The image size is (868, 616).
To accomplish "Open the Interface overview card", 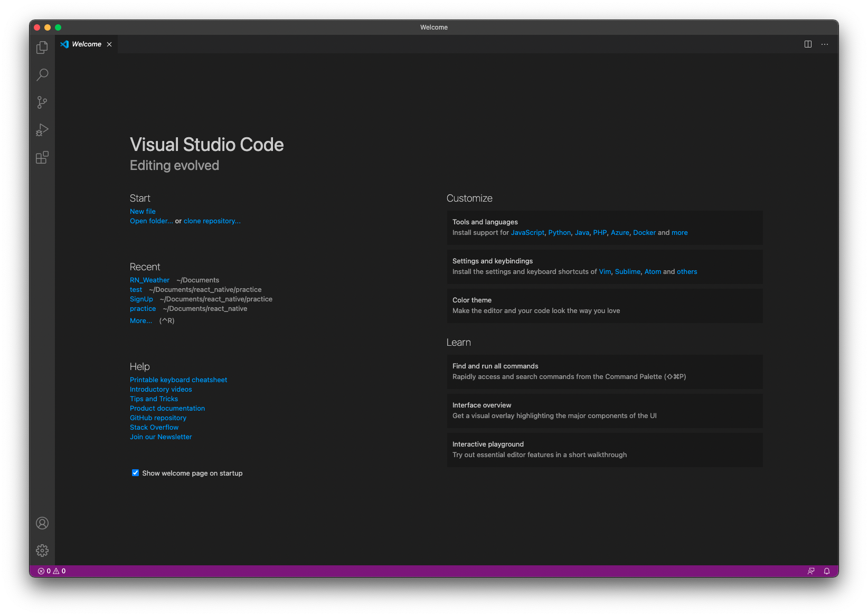I will pos(605,411).
